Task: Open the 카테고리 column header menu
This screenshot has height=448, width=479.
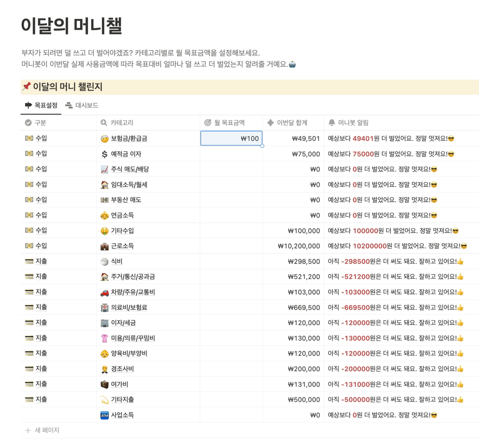Action: [x=148, y=123]
